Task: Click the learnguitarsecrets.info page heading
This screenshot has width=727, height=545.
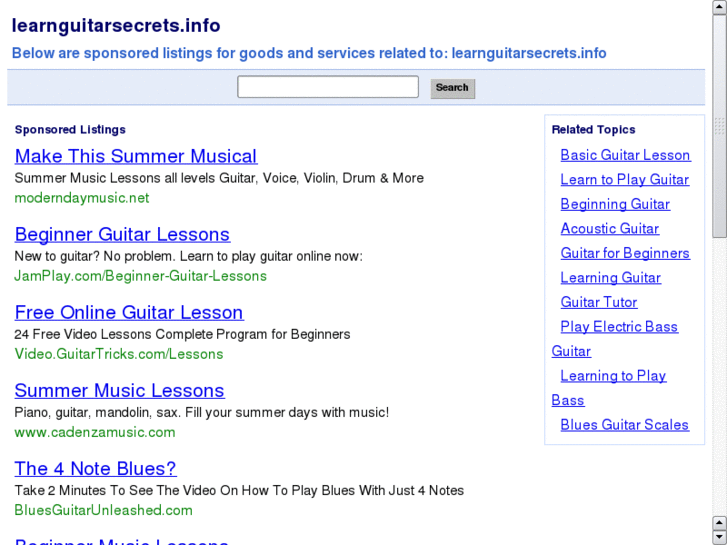Action: click(x=116, y=26)
